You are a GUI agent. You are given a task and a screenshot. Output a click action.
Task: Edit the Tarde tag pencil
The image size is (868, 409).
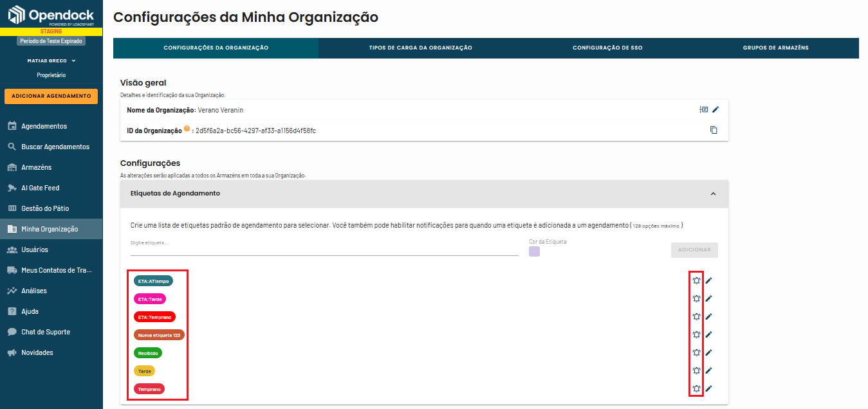click(x=708, y=370)
